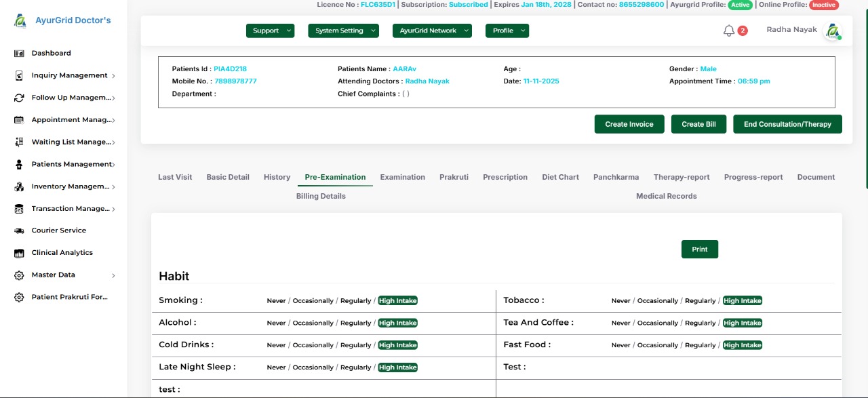Viewport: 868px width, 398px height.
Task: Click the Patient Prakruti Form gear icon
Action: click(x=19, y=297)
